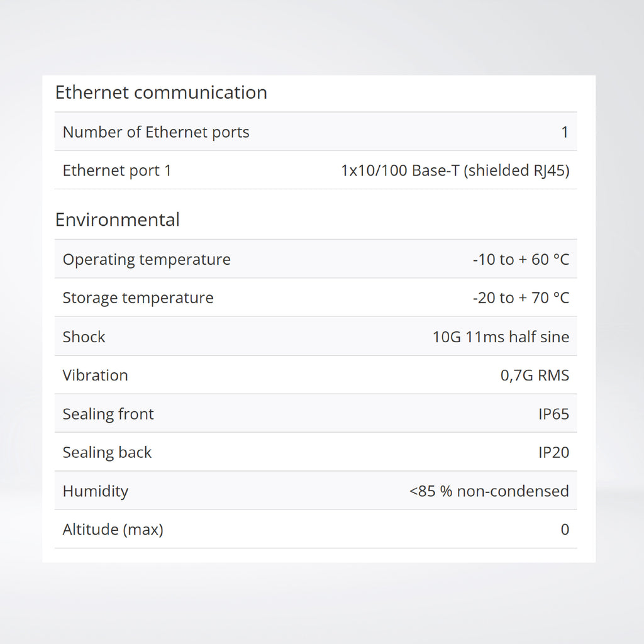Screen dimensions: 644x644
Task: Select the Storage temperature label
Action: (138, 297)
